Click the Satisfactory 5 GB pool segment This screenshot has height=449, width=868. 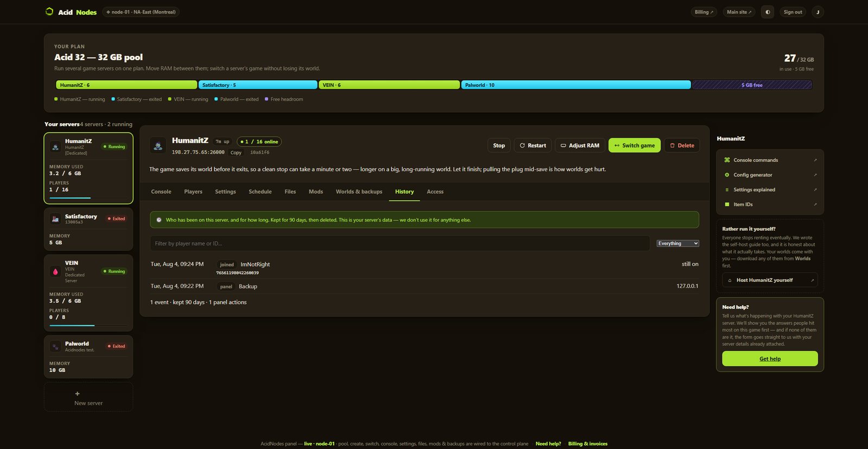click(x=258, y=85)
